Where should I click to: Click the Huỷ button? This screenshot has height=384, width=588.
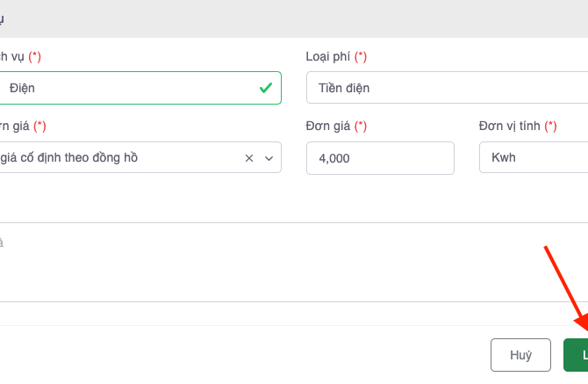[x=520, y=355]
